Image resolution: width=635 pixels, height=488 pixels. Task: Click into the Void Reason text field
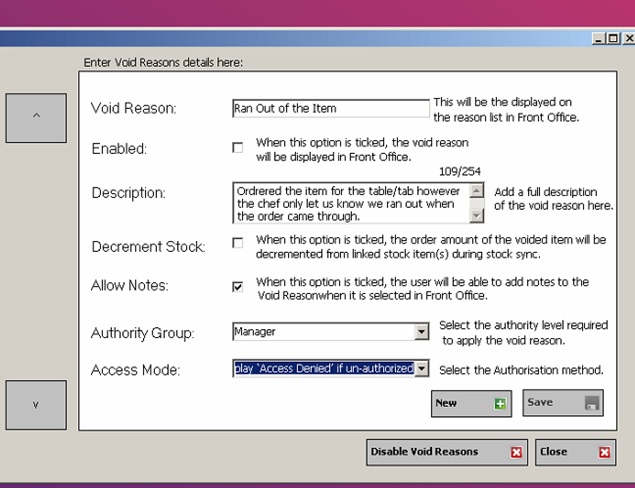[x=330, y=108]
